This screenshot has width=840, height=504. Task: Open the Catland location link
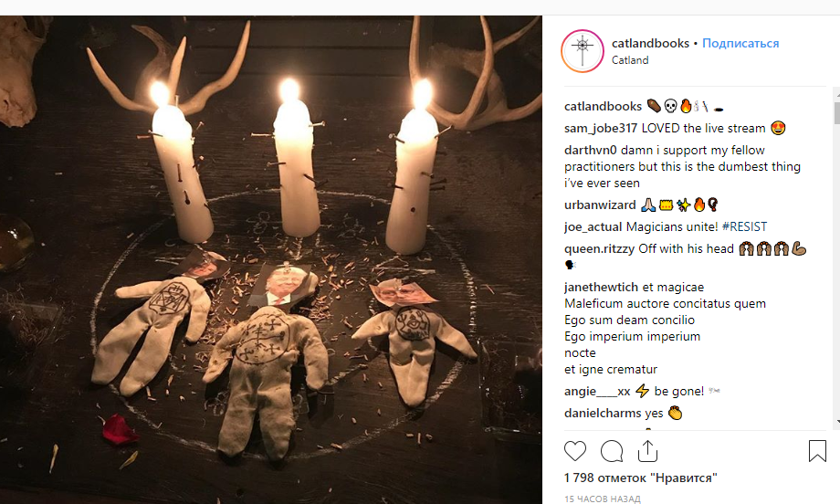pos(630,60)
